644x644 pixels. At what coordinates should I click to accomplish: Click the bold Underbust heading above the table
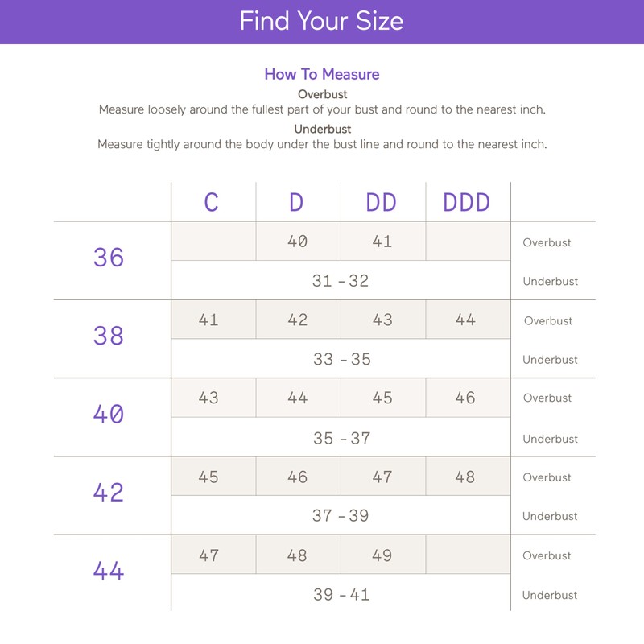(322, 129)
